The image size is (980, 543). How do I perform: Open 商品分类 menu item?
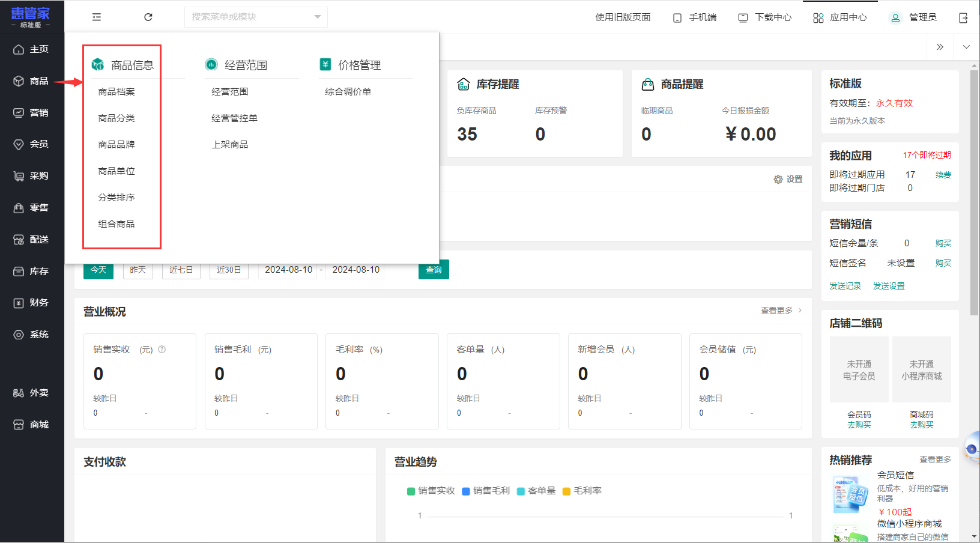pos(116,118)
